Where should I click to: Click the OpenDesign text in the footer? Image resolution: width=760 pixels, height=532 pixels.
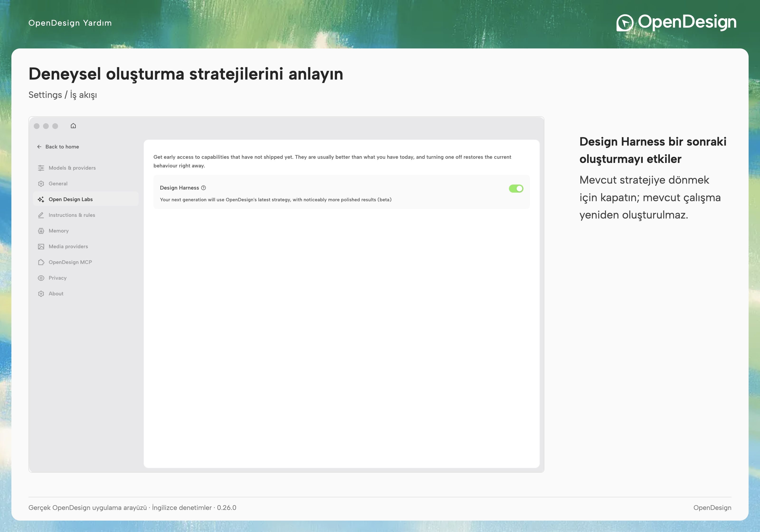(x=712, y=508)
